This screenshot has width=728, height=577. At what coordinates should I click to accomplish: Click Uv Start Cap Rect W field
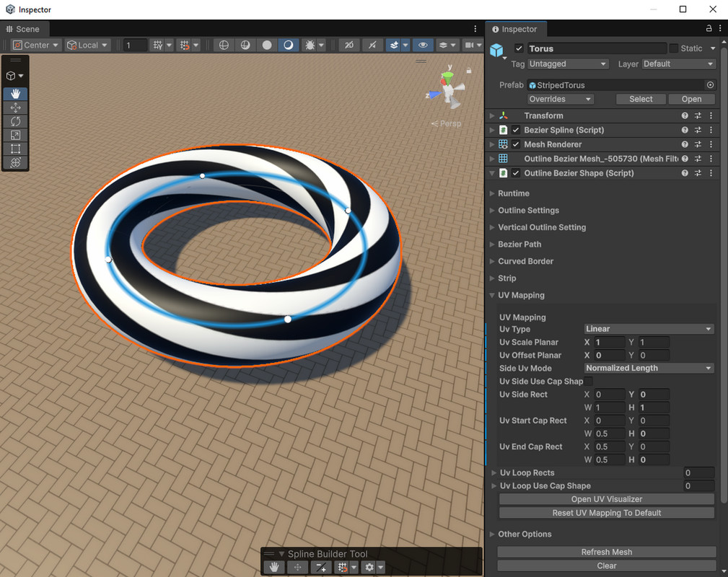pos(610,433)
